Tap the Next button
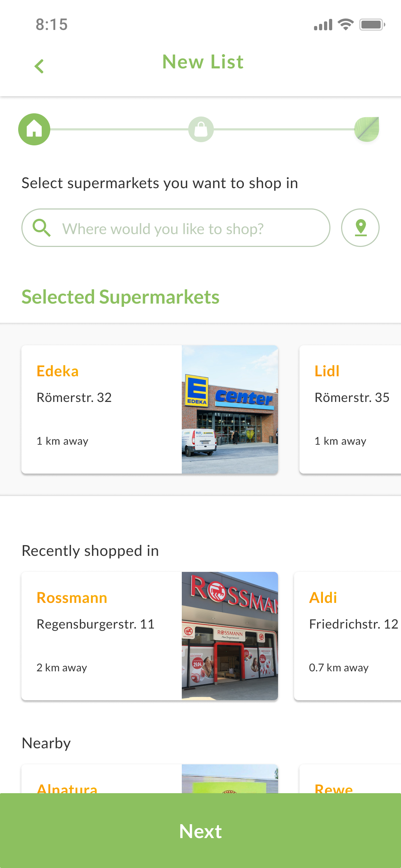Viewport: 401px width, 868px height. point(200,831)
